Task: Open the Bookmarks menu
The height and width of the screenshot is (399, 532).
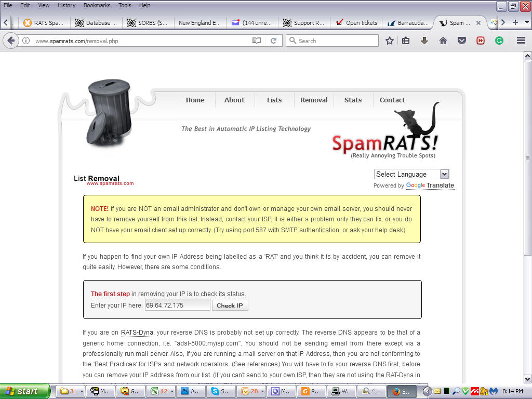Action: (97, 5)
